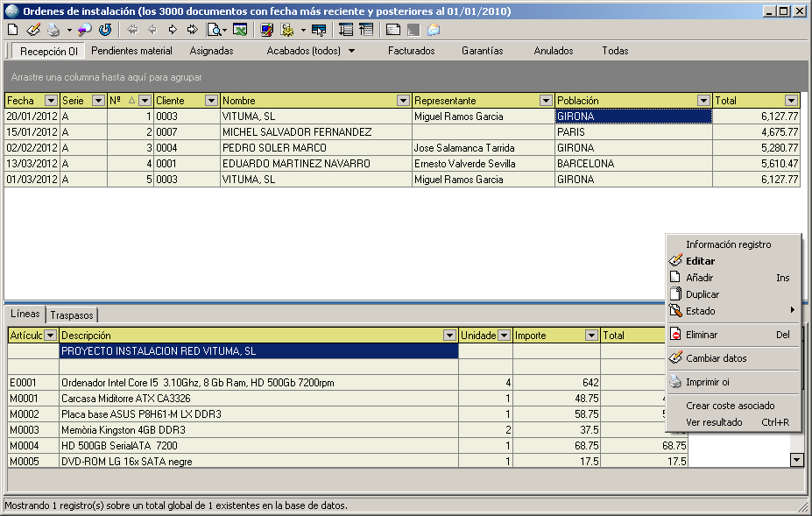
Task: Open the Garantías tab
Action: pyautogui.click(x=482, y=51)
